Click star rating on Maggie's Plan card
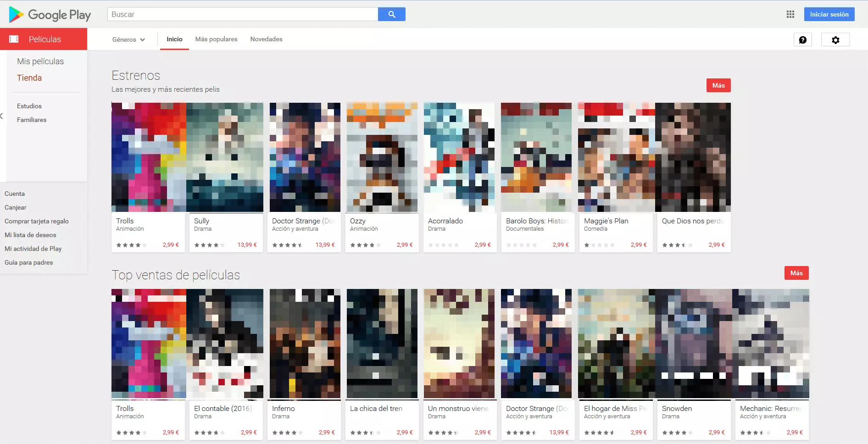Screen dimensions: 868x444 599,245
